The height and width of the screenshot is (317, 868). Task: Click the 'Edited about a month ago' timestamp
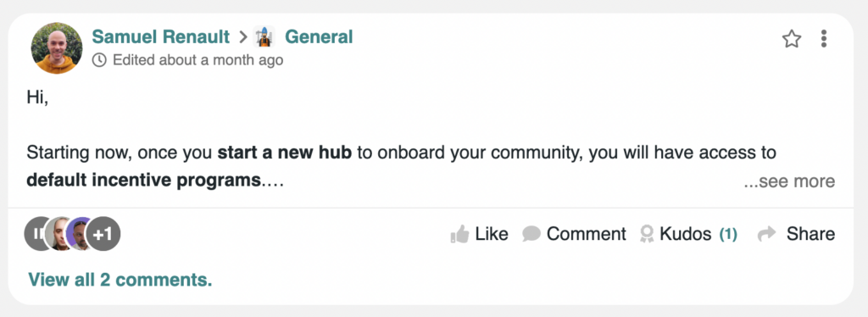click(x=198, y=59)
